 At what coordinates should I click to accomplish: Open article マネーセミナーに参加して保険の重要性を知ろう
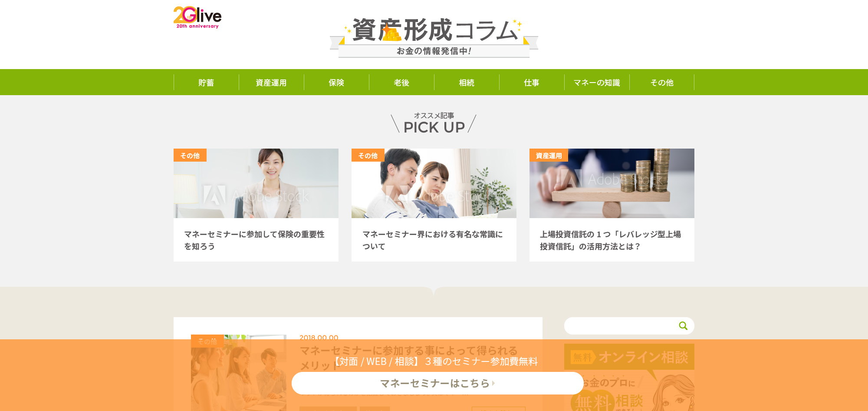[x=254, y=240]
